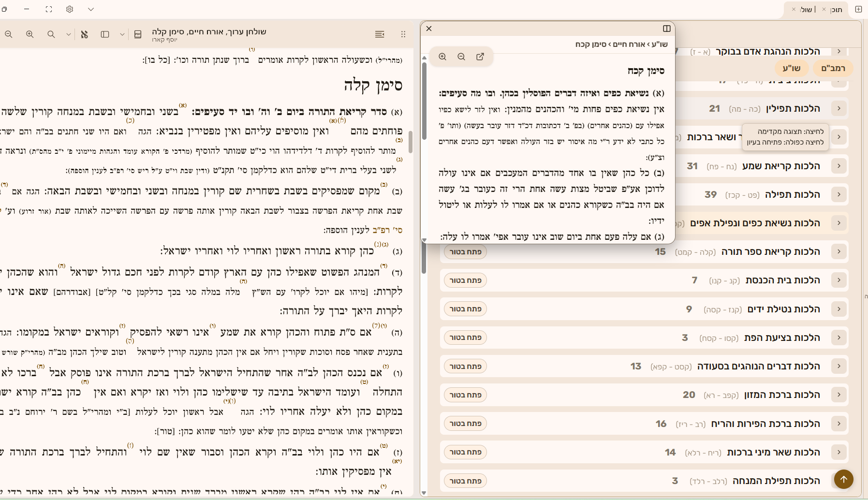Switch to the שול tab

click(x=807, y=10)
